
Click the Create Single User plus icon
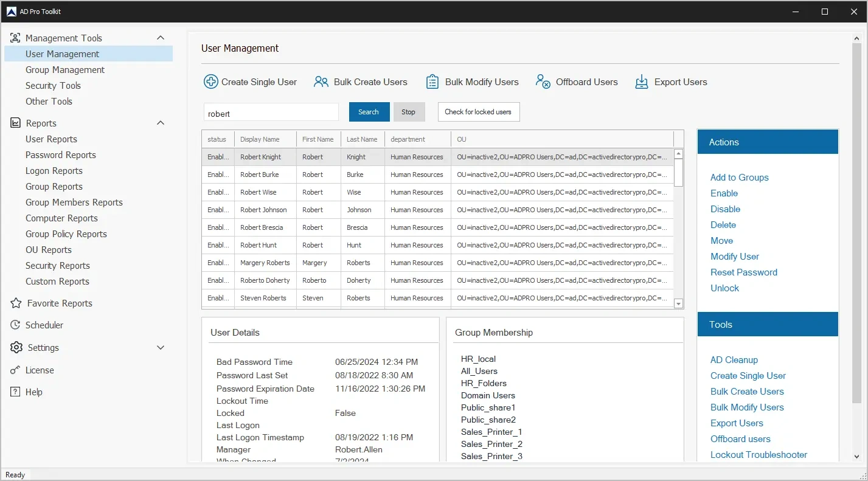tap(210, 81)
